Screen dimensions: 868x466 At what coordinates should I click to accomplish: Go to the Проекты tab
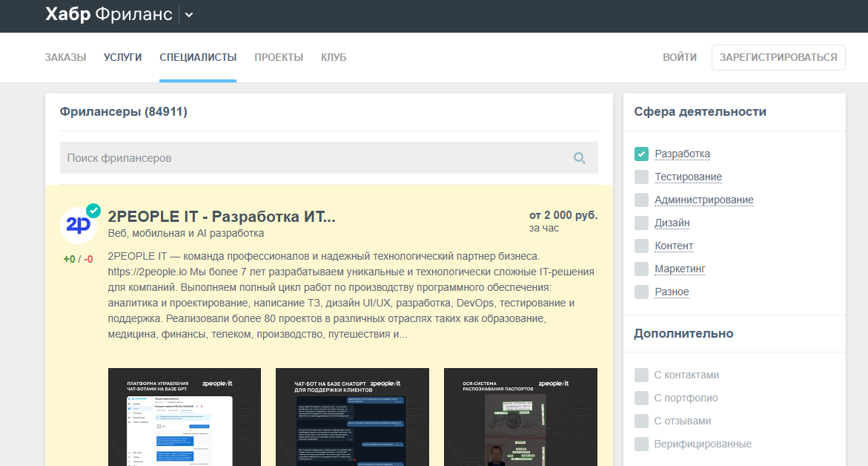(279, 57)
